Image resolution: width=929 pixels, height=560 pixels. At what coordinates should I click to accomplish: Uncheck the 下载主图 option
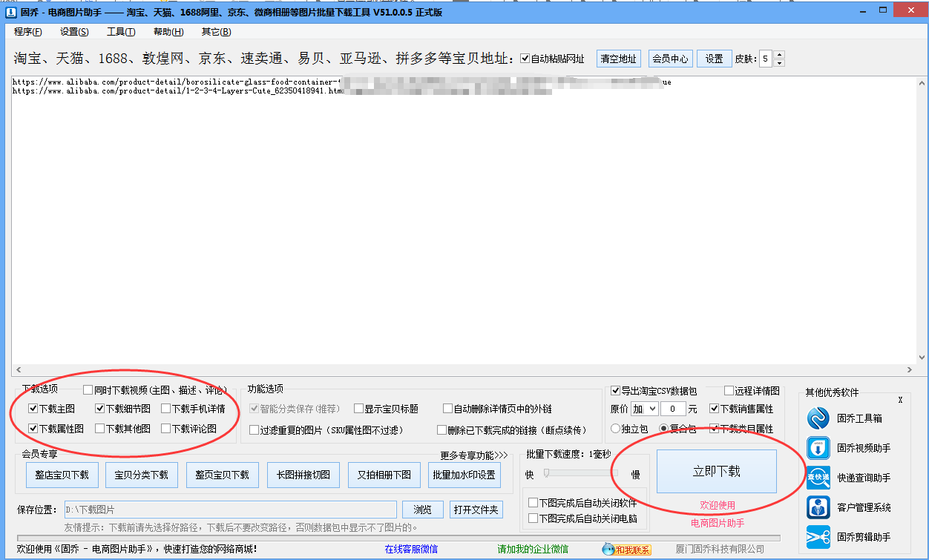(x=33, y=409)
